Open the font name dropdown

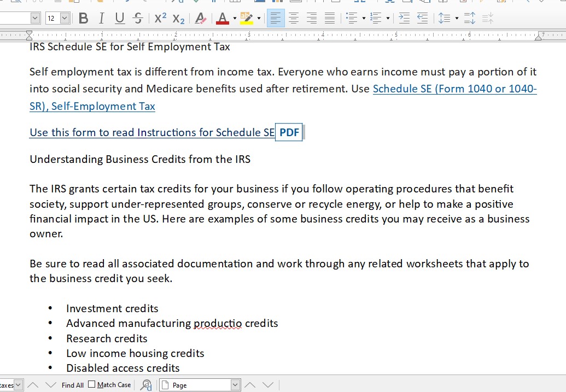click(x=35, y=18)
